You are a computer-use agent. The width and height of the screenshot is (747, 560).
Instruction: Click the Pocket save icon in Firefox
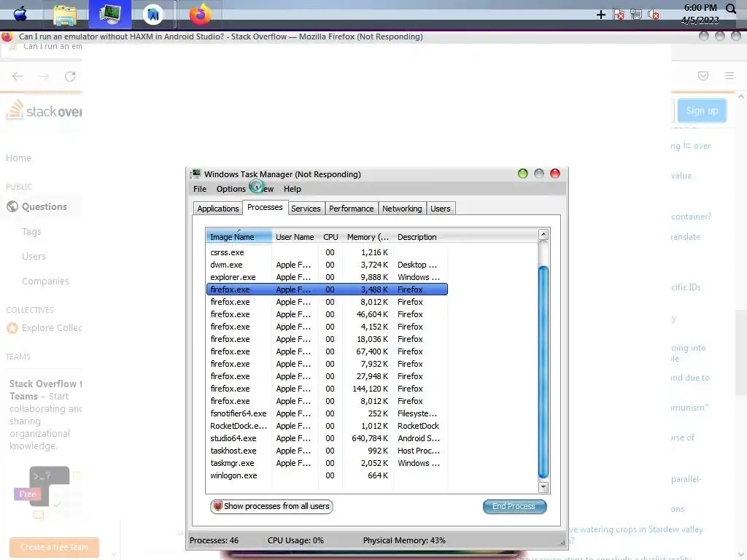tap(703, 76)
